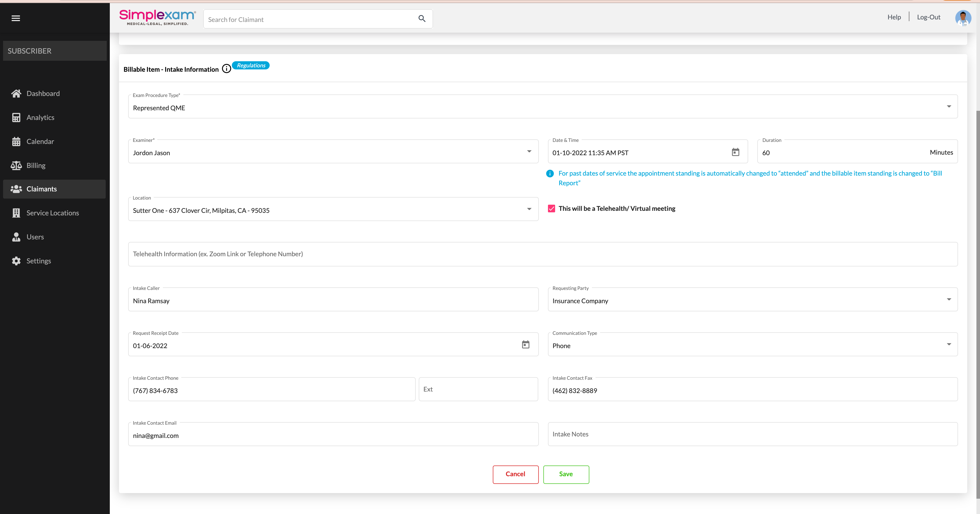Uncheck the Telehealth/Virtual meeting checkbox
The width and height of the screenshot is (980, 514).
click(x=551, y=209)
